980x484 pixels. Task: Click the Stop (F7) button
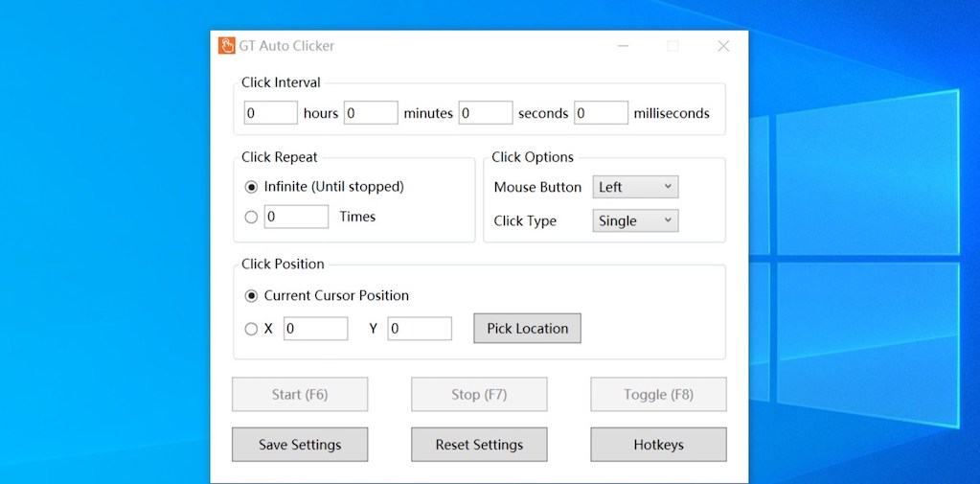(479, 394)
